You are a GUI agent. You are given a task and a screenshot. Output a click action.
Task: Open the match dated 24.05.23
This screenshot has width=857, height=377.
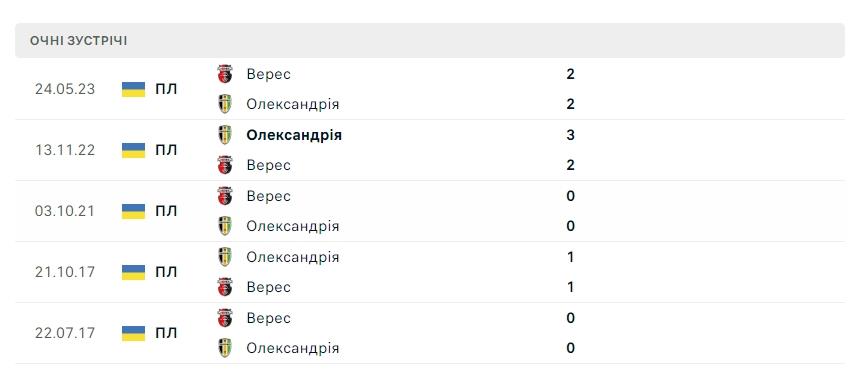430,89
